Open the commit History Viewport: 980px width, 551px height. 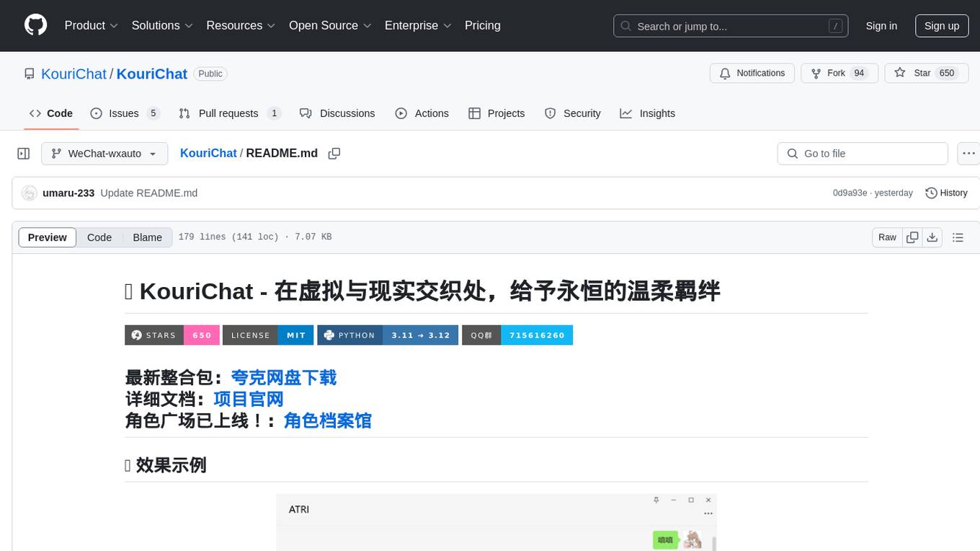(x=946, y=193)
